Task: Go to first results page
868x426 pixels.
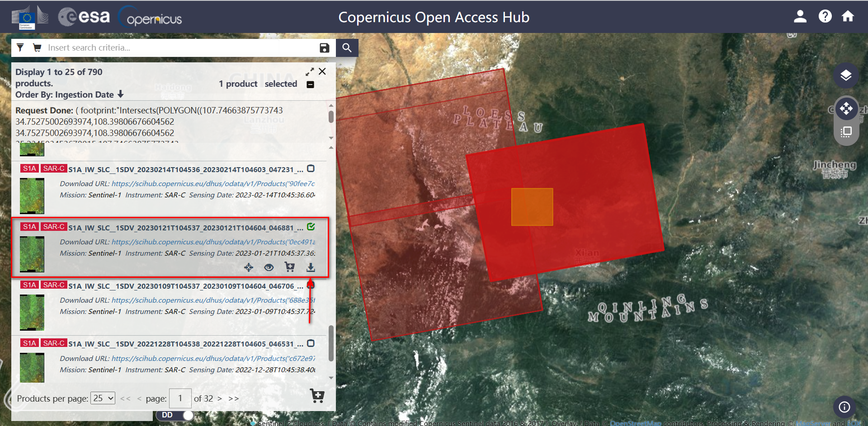Action: click(x=126, y=398)
